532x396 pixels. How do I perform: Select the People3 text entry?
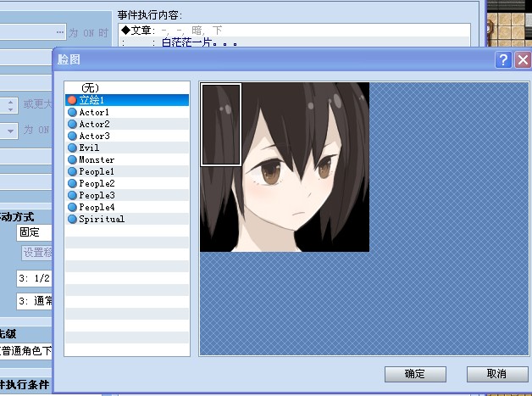pyautogui.click(x=97, y=195)
